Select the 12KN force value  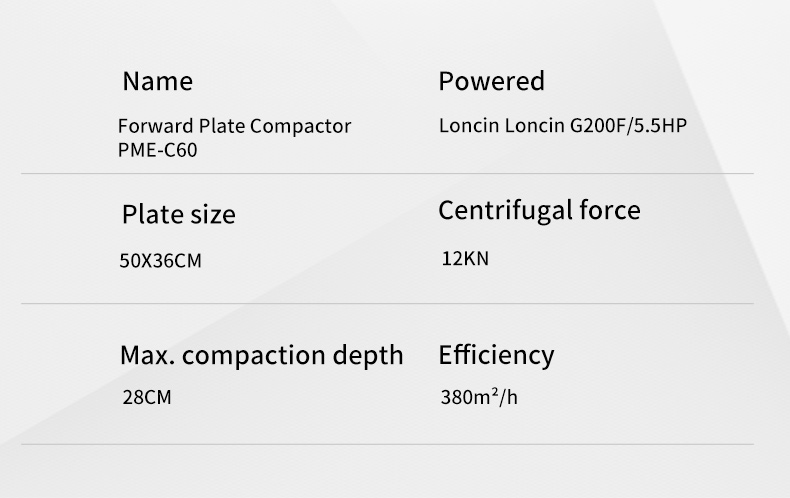point(465,259)
